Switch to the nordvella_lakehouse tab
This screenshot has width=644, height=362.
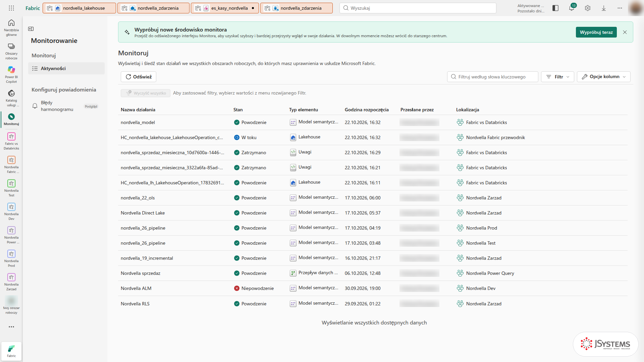pos(79,8)
